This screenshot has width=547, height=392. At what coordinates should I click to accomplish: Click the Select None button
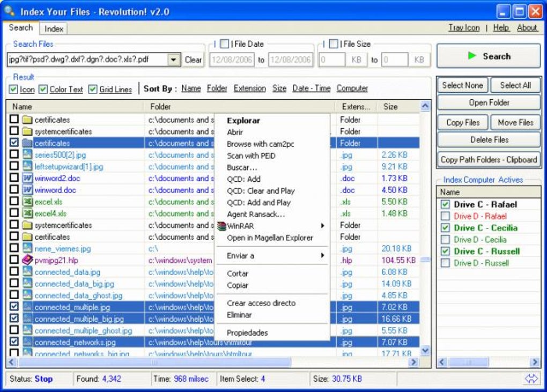(x=463, y=85)
